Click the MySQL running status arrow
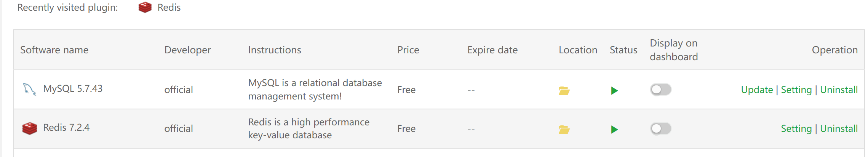This screenshot has width=868, height=157. point(614,90)
